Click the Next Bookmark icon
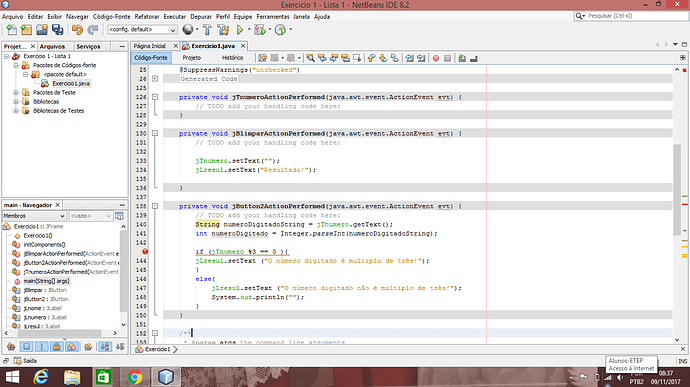 pos(383,58)
